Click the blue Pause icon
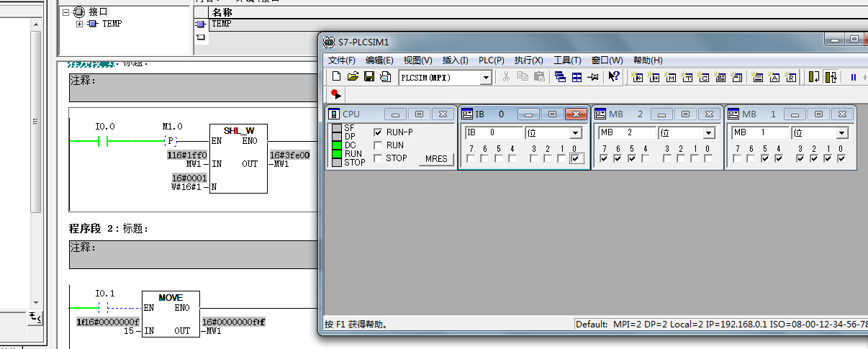The width and height of the screenshot is (868, 349). click(854, 77)
